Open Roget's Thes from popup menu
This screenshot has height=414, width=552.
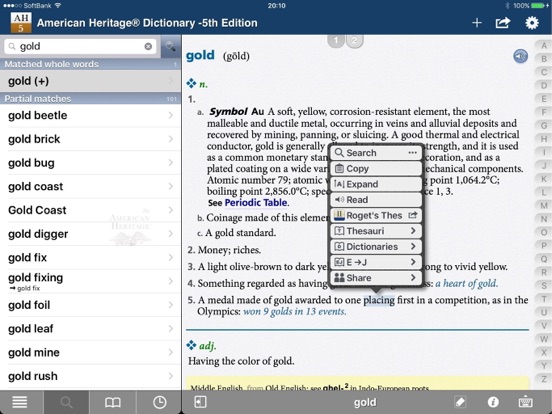(376, 215)
